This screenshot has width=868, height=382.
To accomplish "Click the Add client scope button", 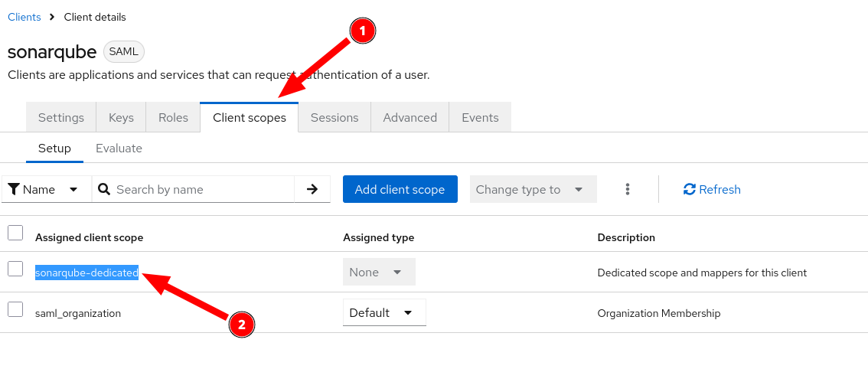I will (400, 189).
